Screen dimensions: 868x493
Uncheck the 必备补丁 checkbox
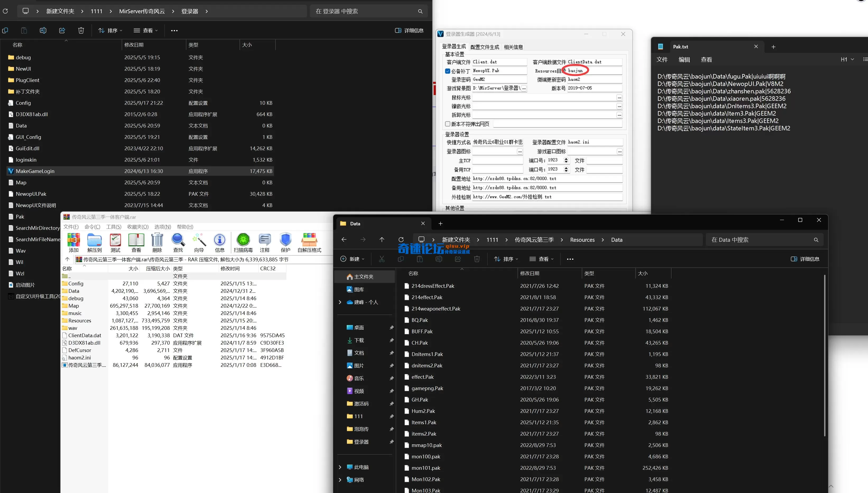pos(448,71)
